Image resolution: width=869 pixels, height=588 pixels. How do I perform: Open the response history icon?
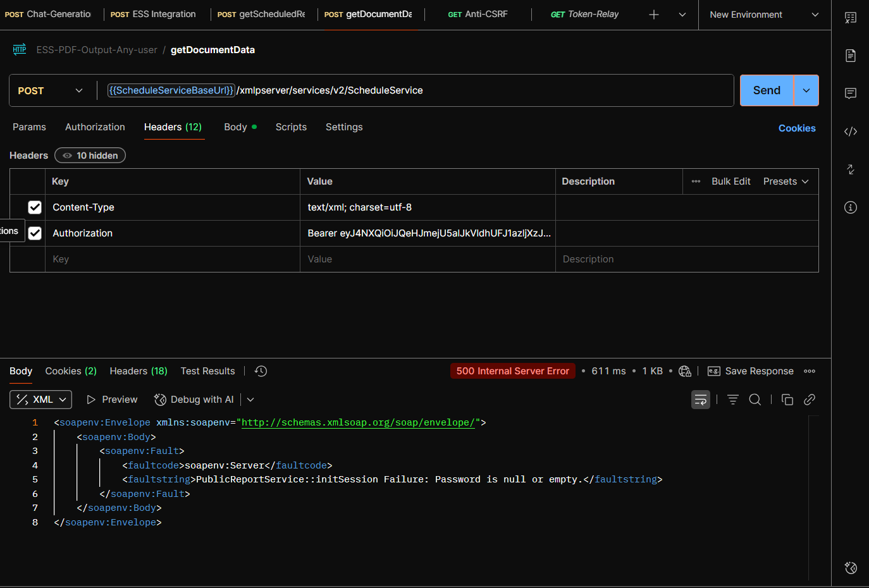click(x=261, y=371)
